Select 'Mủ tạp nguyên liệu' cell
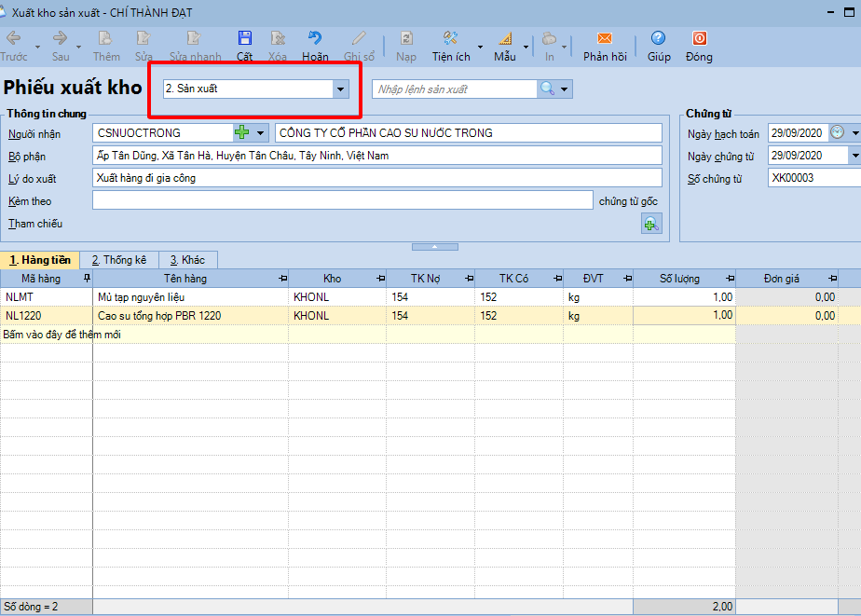This screenshot has height=616, width=861. pyautogui.click(x=190, y=297)
